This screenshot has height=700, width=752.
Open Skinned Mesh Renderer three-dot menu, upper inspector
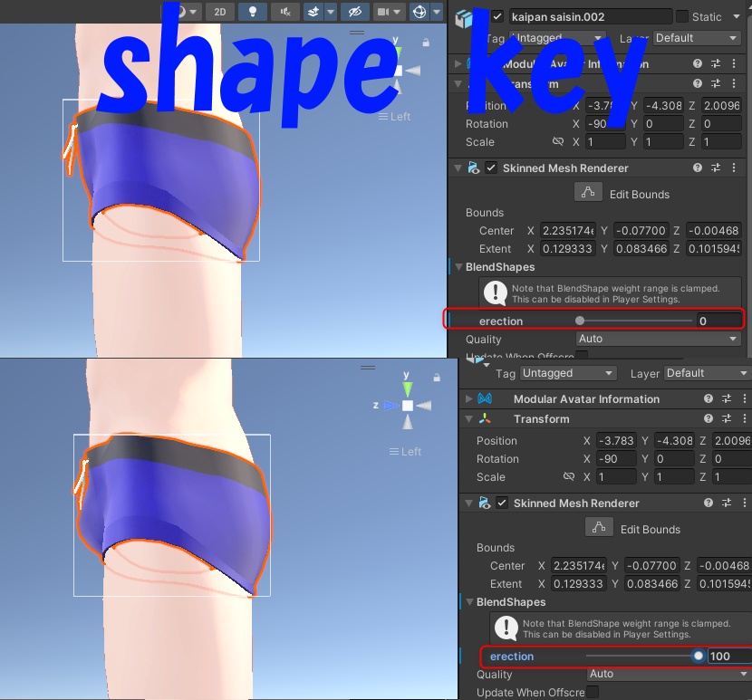734,168
